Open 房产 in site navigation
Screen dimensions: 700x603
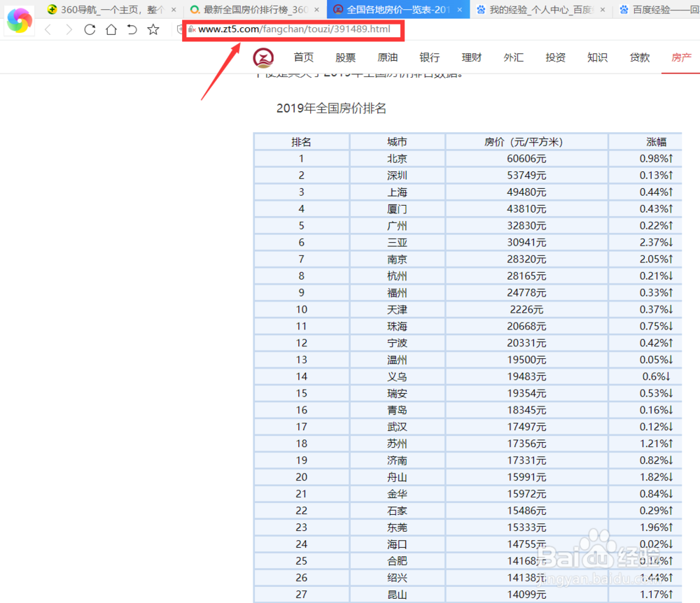681,57
